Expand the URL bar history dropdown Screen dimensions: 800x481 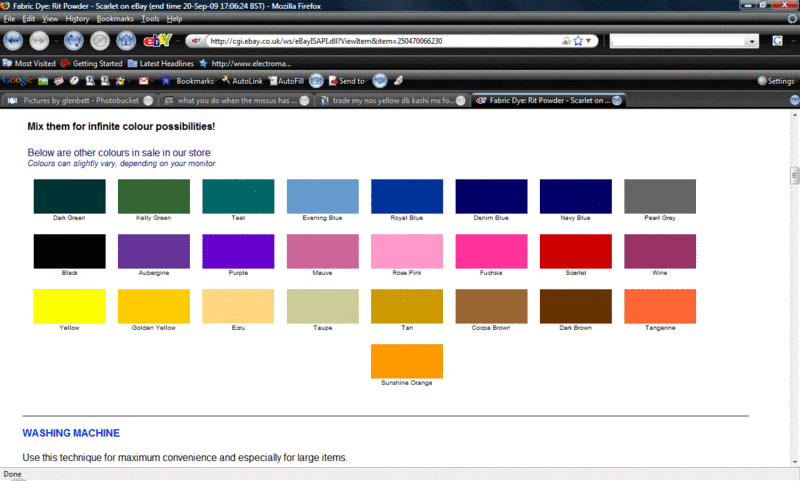591,41
